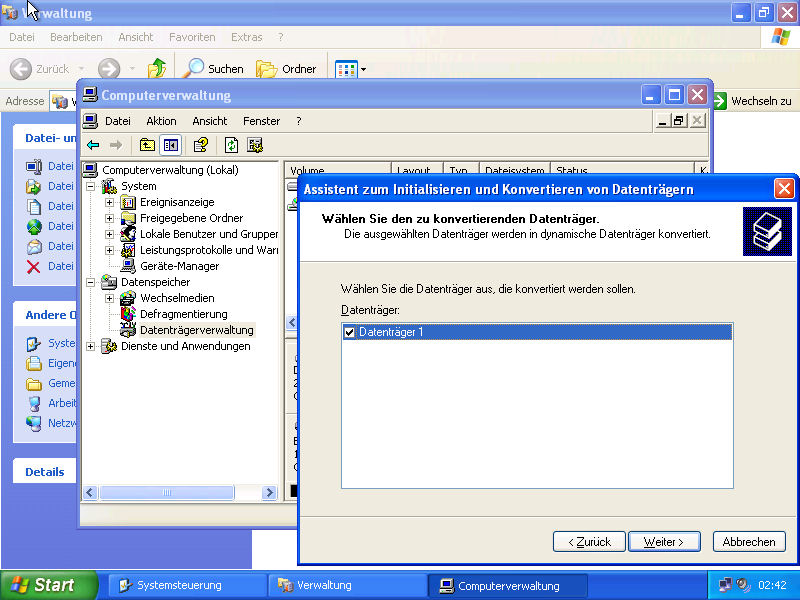Screen dimensions: 800x600
Task: Click the Suchen magnifier in Explorer toolbar
Action: point(193,69)
